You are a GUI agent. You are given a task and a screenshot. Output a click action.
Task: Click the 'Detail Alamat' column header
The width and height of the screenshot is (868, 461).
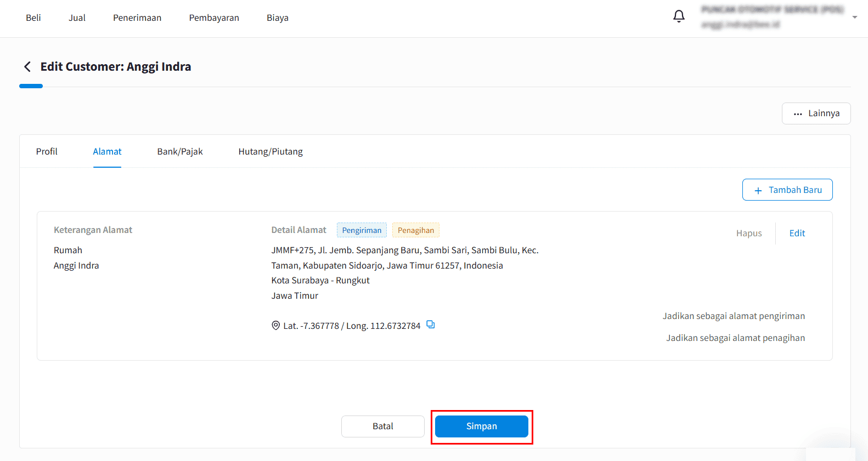[298, 230]
